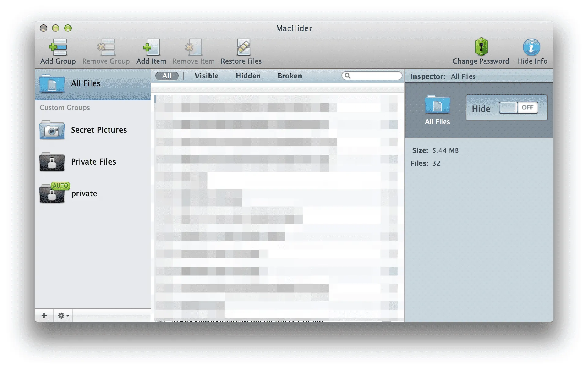Switch to the Hidden filter tab
This screenshot has width=588, height=370.
click(x=248, y=76)
